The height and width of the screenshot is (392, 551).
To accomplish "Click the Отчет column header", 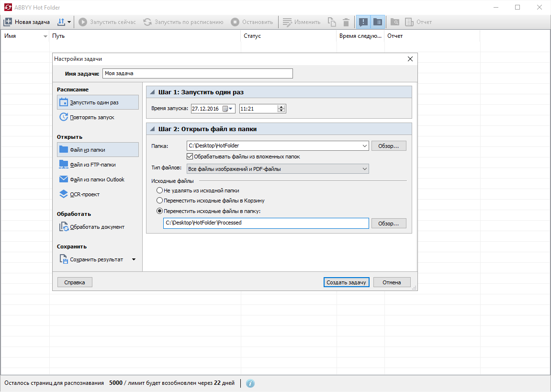I will click(432, 36).
